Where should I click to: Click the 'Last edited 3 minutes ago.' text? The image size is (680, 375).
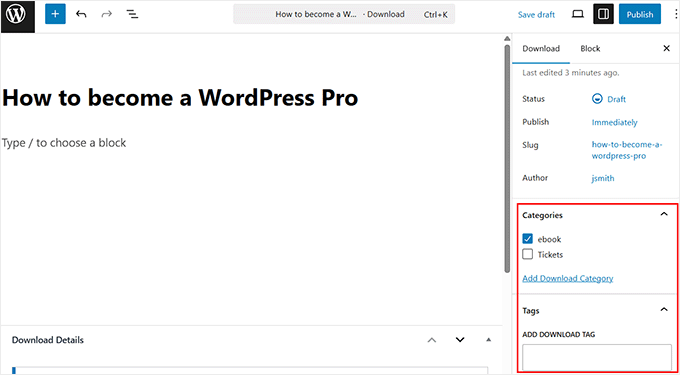[x=571, y=73]
